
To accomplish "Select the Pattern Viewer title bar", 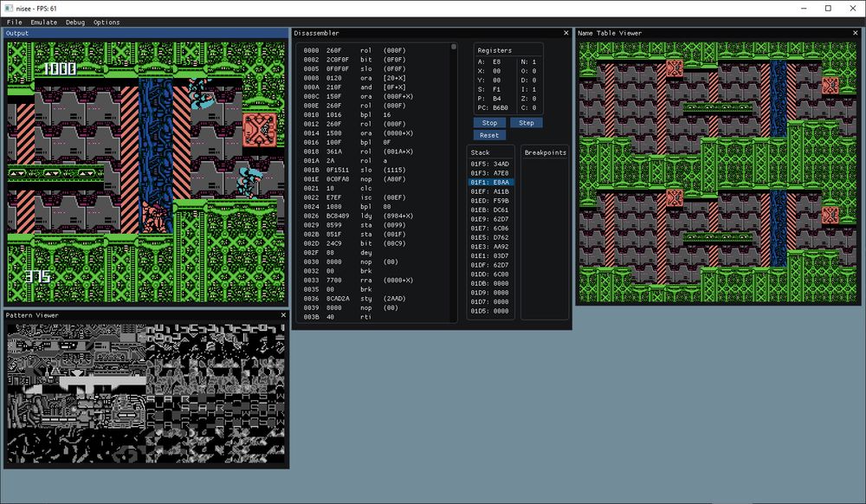I will pos(146,315).
